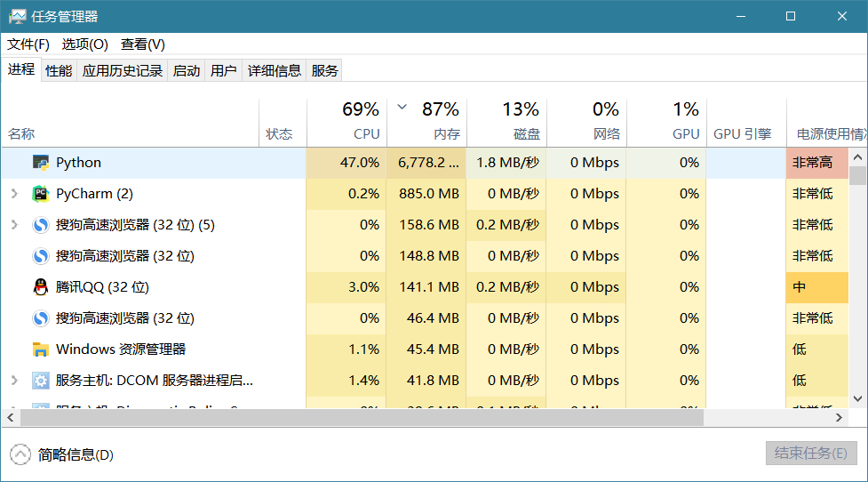
Task: Click Windows 资源管理器's 低 power usage cell
Action: [x=817, y=349]
